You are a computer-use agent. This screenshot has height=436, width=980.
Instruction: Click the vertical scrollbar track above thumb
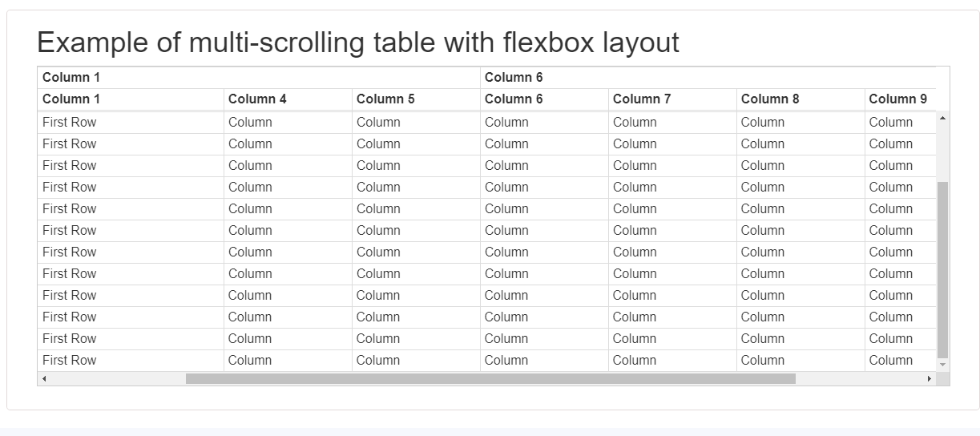tap(942, 152)
